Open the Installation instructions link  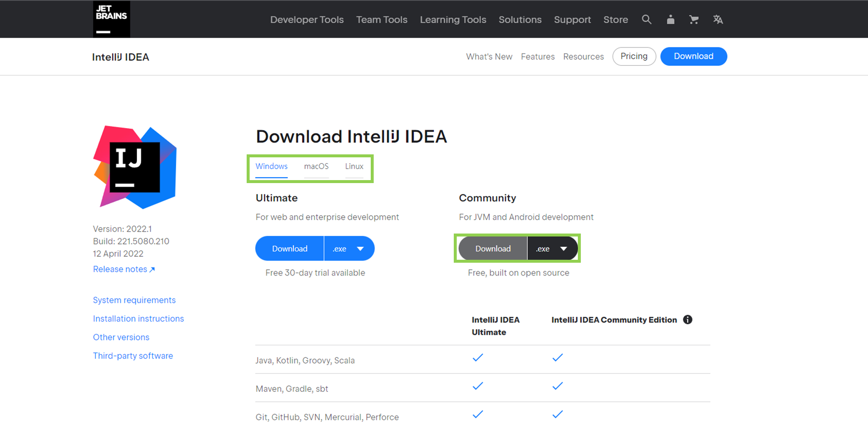point(138,319)
